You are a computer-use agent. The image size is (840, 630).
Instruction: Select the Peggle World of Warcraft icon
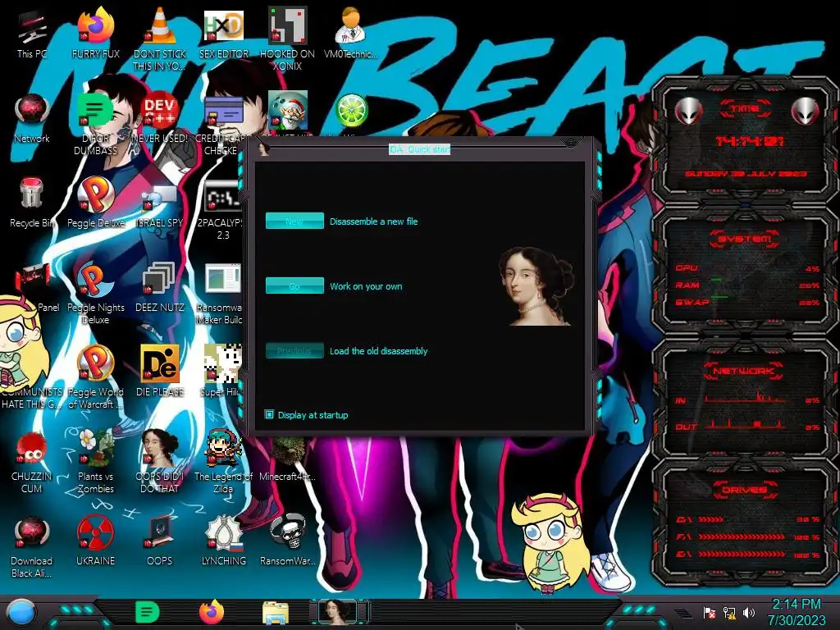point(95,377)
